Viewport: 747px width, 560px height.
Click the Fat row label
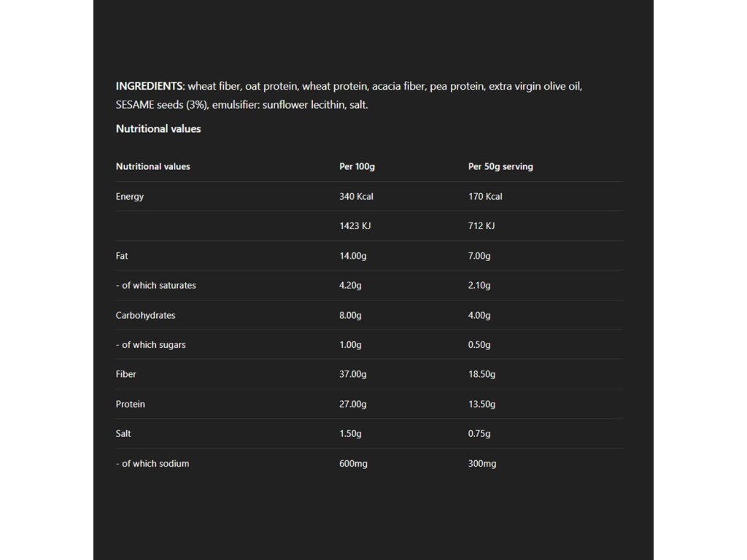(x=122, y=256)
